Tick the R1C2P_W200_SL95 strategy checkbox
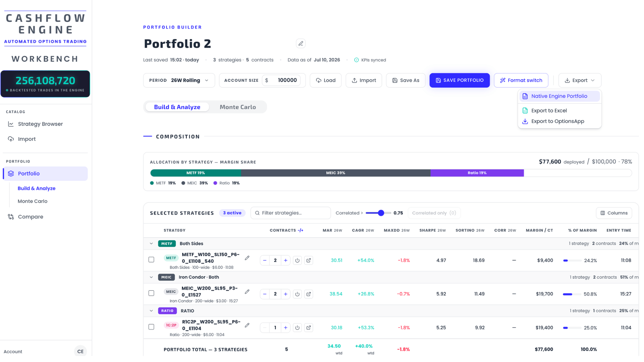The width and height of the screenshot is (644, 362). tap(151, 327)
